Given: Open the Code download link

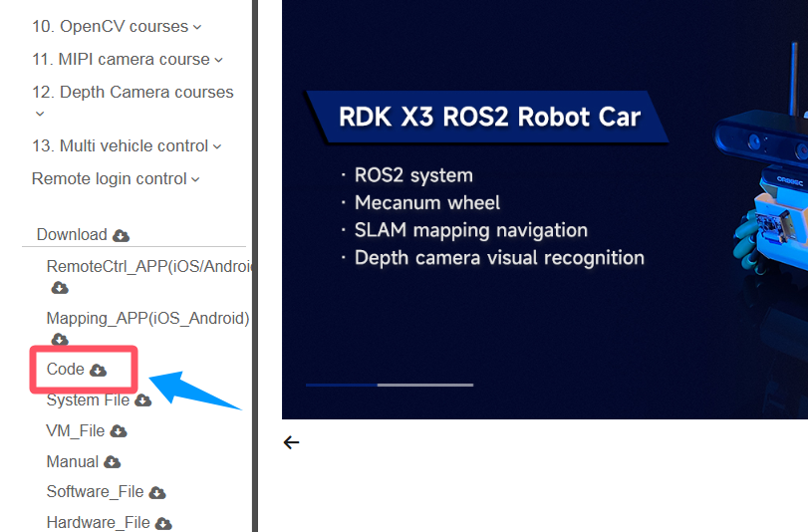Looking at the screenshot, I should pos(66,369).
